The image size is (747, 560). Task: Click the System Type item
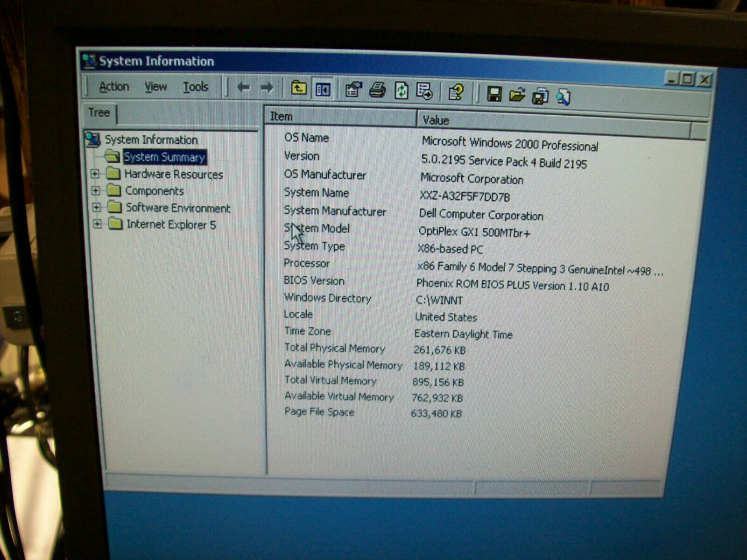pyautogui.click(x=314, y=246)
